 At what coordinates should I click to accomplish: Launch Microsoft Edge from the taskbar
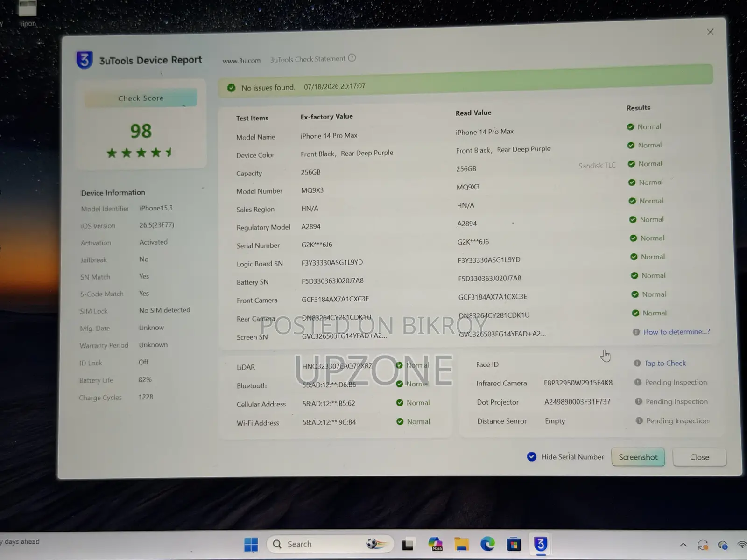point(487,544)
